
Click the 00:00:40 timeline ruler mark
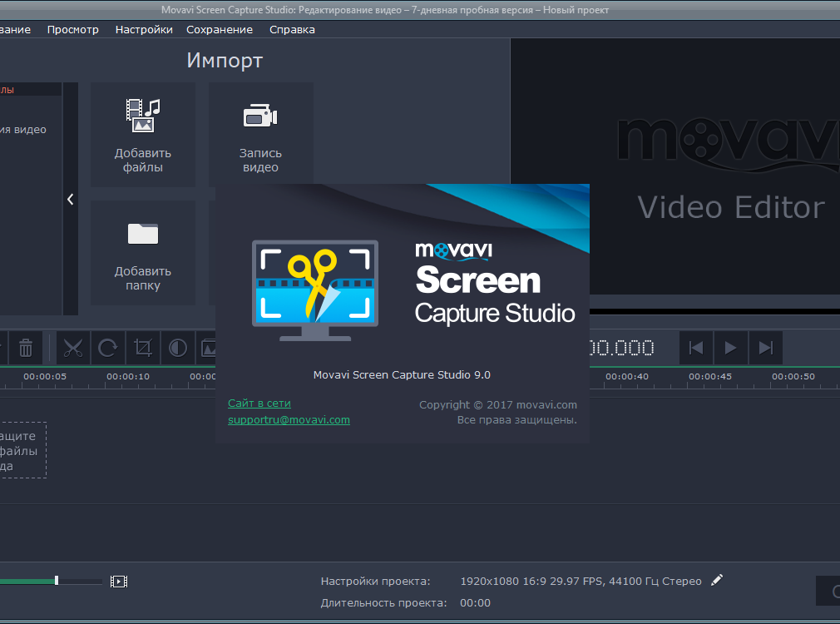click(x=627, y=376)
